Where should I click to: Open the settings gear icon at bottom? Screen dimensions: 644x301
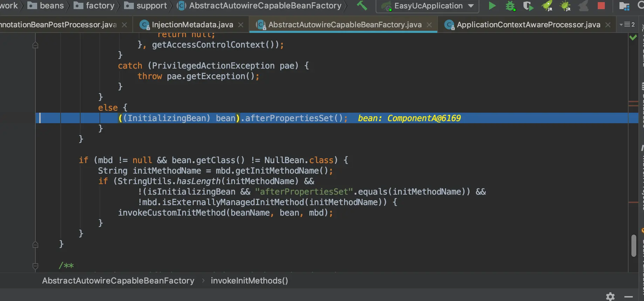[x=610, y=296]
